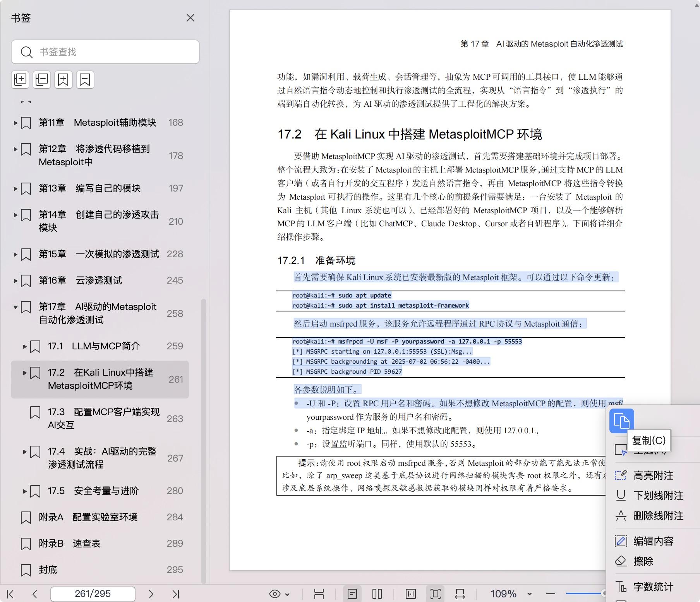Open bookmark 封底
Viewport: 700px width, 602px height.
pyautogui.click(x=48, y=570)
